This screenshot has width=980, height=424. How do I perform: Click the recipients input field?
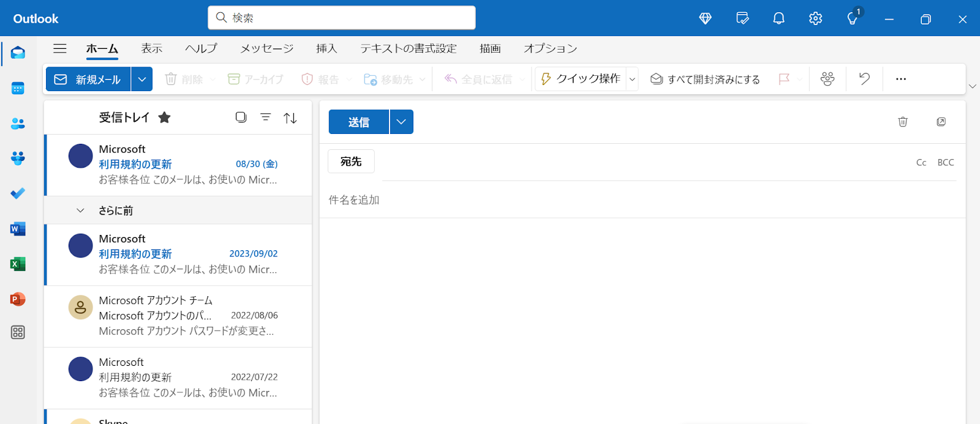point(645,163)
